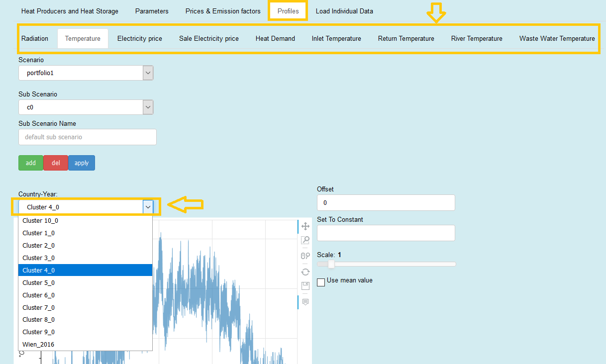
Task: Adjust the Scale slider handle
Action: click(x=331, y=264)
